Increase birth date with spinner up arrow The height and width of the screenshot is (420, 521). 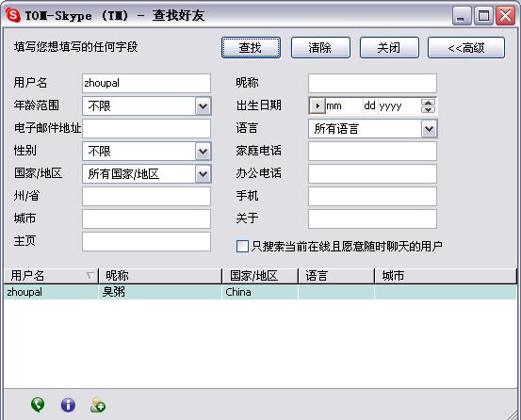point(428,103)
